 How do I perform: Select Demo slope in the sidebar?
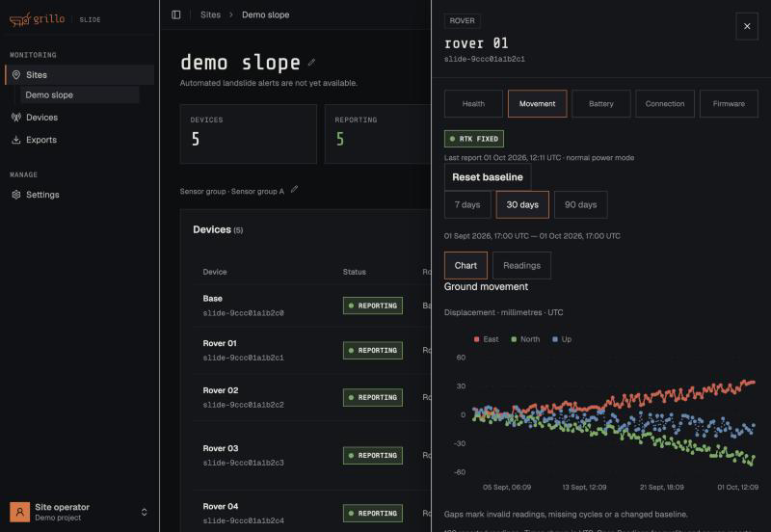tap(80, 94)
